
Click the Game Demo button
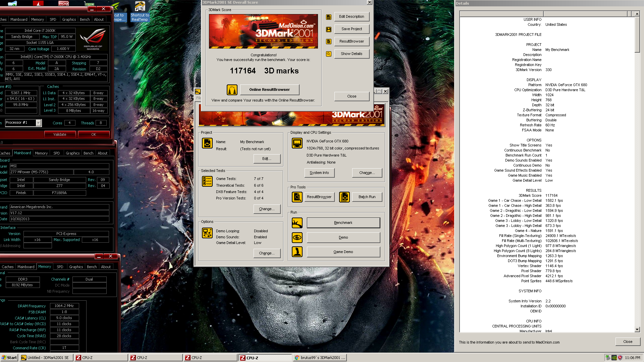343,252
